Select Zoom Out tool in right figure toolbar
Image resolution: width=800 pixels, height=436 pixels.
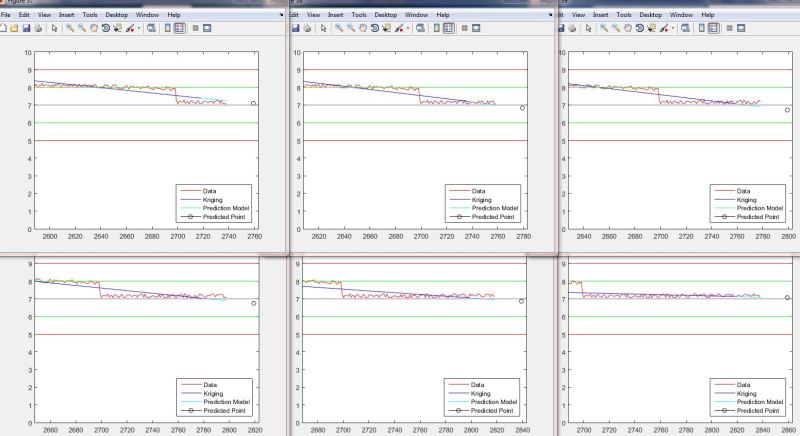coord(615,28)
